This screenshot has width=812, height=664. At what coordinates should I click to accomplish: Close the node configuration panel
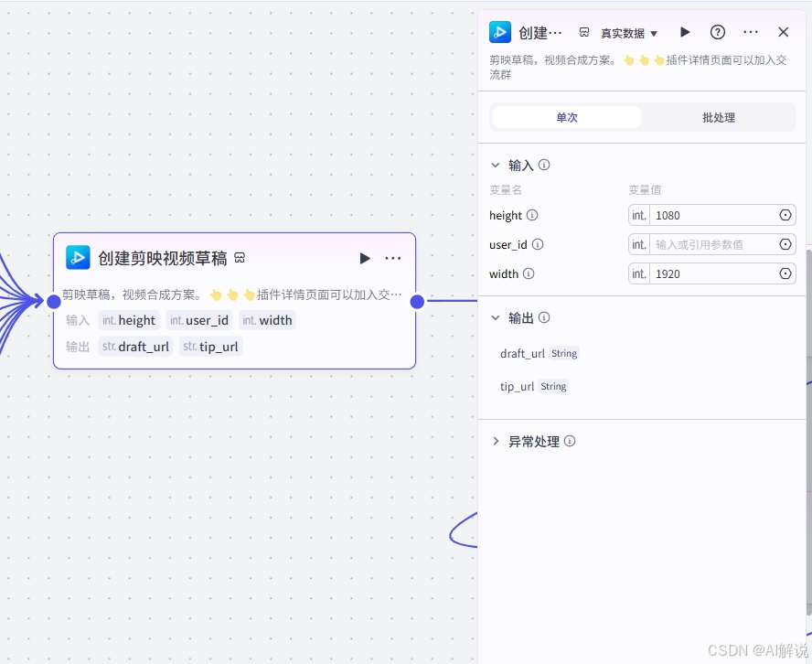coord(783,32)
